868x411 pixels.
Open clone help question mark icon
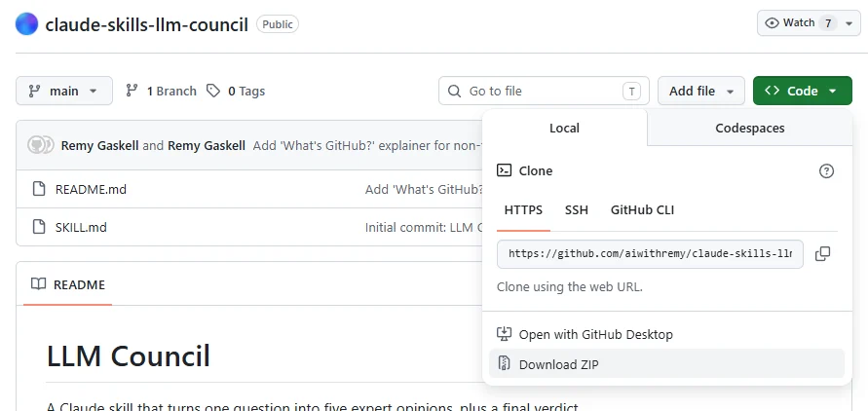pos(826,171)
